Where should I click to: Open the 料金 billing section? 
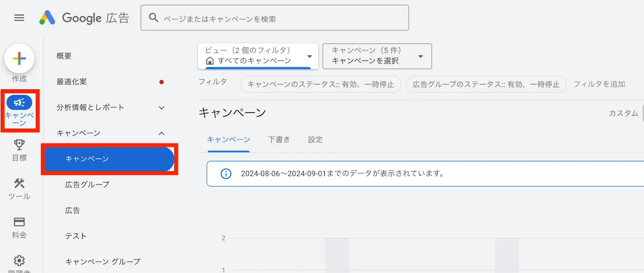[x=19, y=226]
